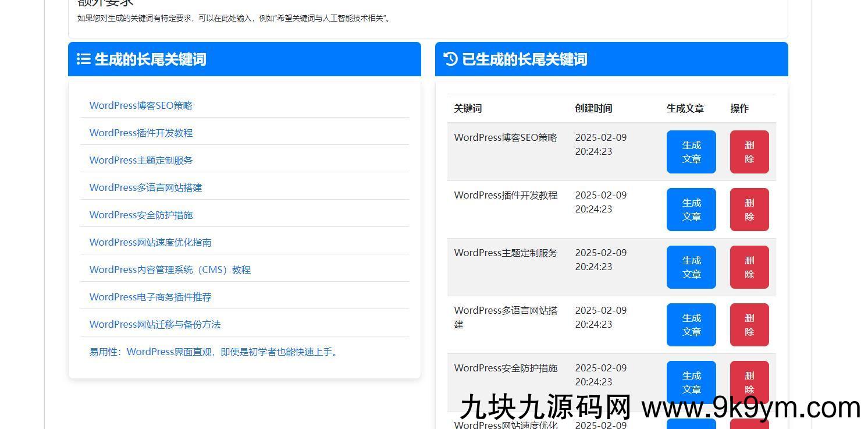This screenshot has height=429, width=868.
Task: Click the timestamp in WordPress插件开发教程 row
Action: pos(600,202)
